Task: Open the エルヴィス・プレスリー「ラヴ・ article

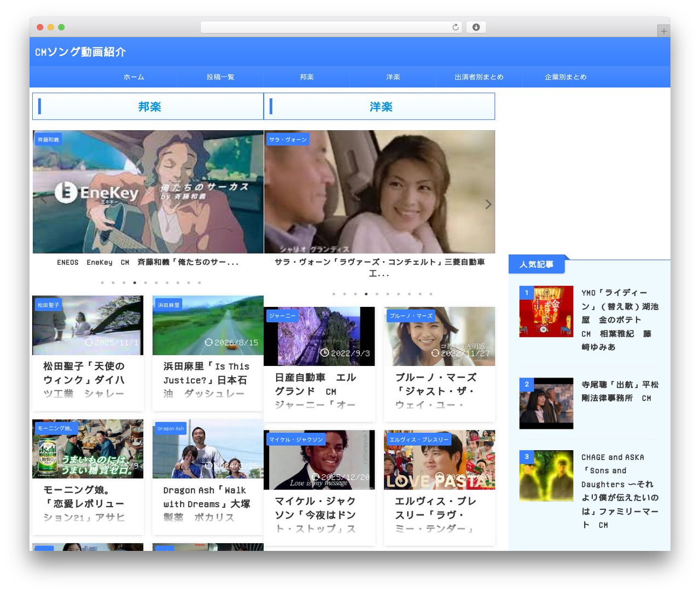Action: (x=436, y=515)
